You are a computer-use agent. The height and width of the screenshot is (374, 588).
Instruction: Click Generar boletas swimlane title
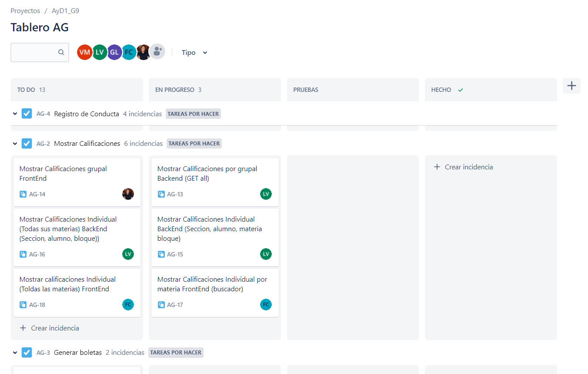pyautogui.click(x=78, y=353)
